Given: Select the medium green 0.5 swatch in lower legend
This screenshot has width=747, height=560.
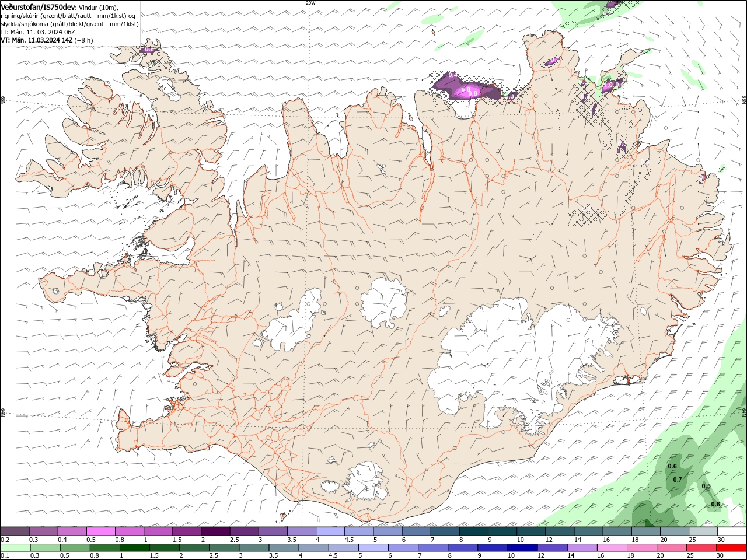Looking at the screenshot, I should pyautogui.click(x=75, y=548).
